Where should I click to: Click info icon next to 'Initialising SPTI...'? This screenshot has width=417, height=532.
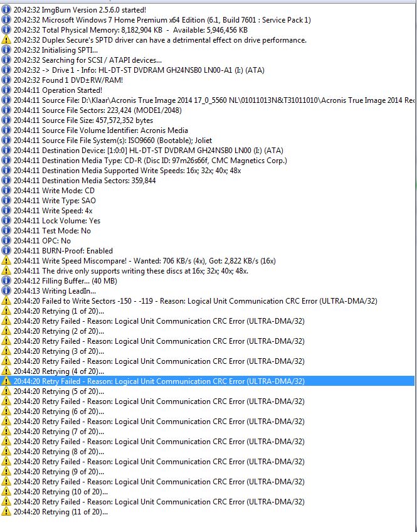pyautogui.click(x=6, y=50)
